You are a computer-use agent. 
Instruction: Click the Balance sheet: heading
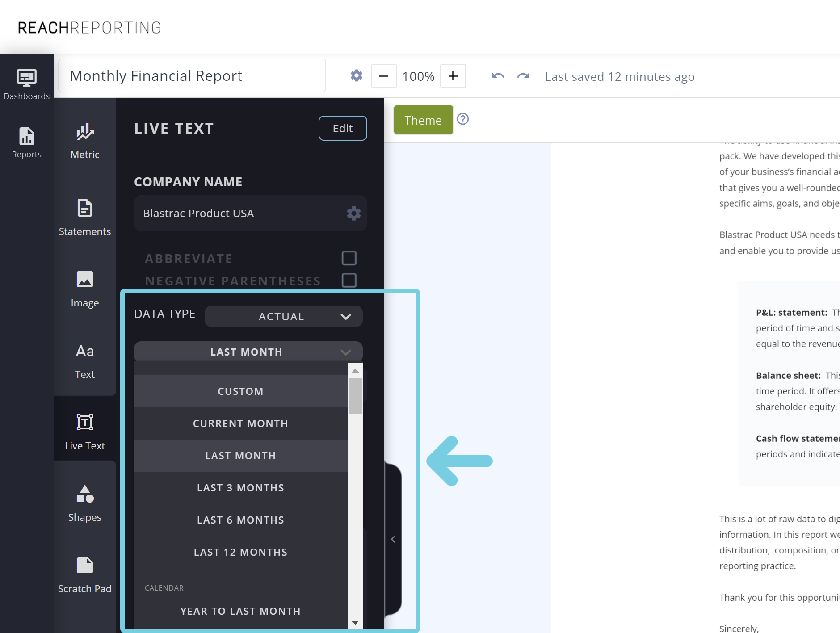pos(788,376)
